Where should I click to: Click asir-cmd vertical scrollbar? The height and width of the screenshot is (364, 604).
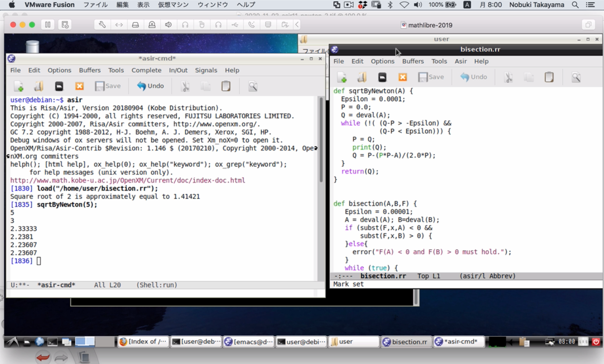[321, 140]
